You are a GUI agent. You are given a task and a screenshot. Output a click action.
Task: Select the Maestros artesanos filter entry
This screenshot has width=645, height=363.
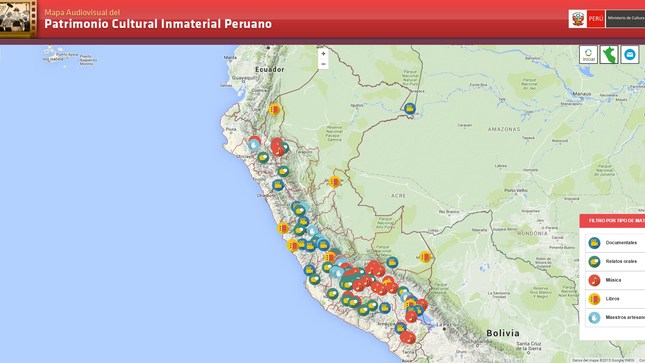[615, 317]
